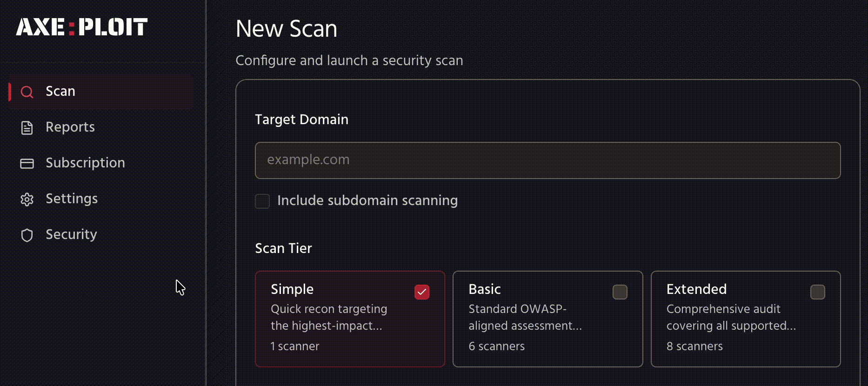Pick the Extended scan tier title
This screenshot has width=868, height=386.
tap(696, 289)
